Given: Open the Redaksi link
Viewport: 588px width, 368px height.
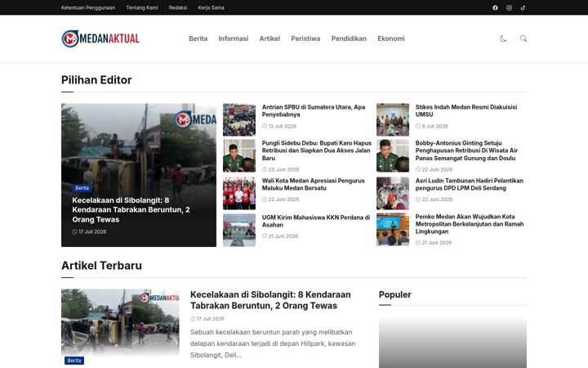Looking at the screenshot, I should pyautogui.click(x=178, y=7).
